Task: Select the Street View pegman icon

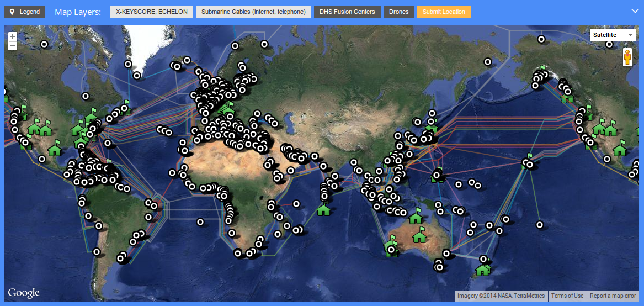Action: click(627, 57)
